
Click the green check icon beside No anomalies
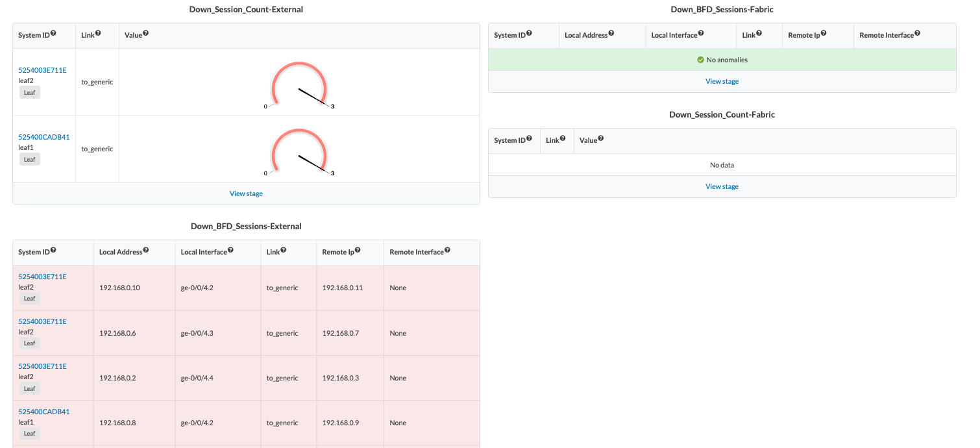[x=700, y=60]
